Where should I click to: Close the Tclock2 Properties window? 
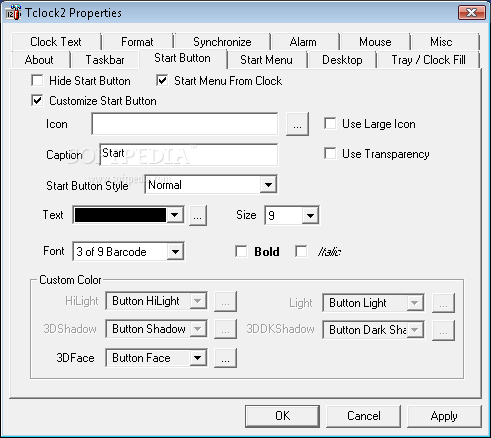click(x=472, y=13)
